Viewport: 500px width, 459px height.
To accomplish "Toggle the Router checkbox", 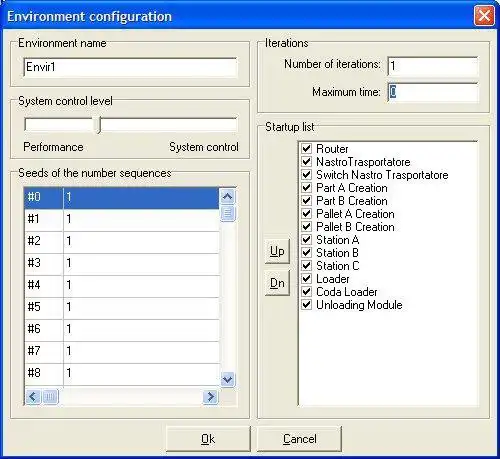I will [x=306, y=148].
